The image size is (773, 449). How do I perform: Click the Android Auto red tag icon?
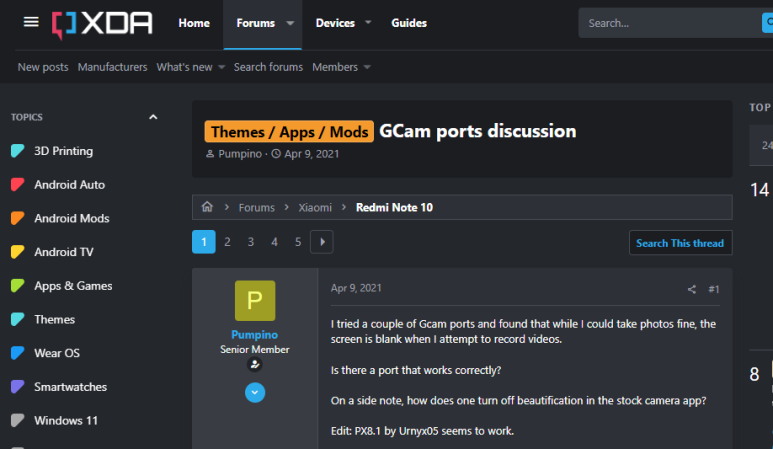point(17,185)
